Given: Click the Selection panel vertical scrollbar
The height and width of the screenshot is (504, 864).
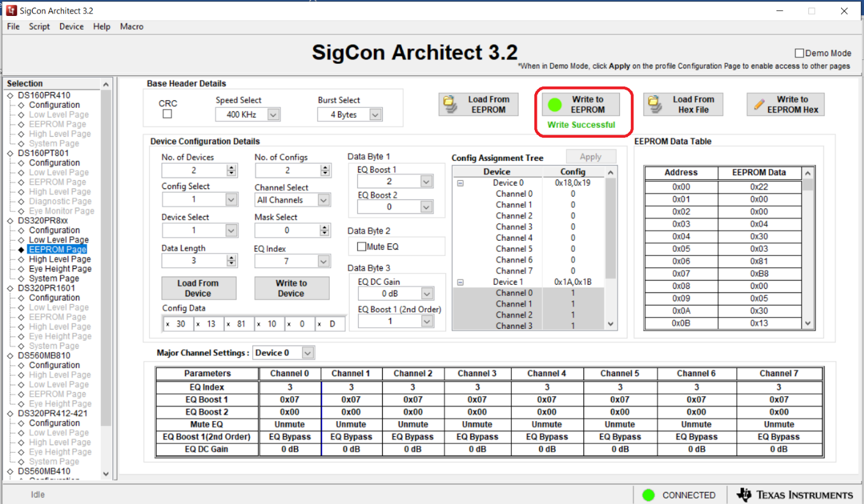Looking at the screenshot, I should tap(106, 279).
